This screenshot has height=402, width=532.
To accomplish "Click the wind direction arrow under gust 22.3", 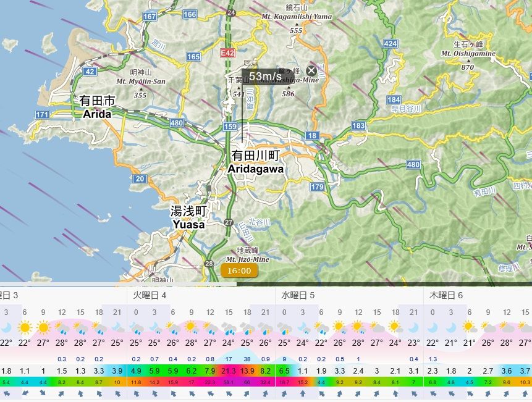I will (210, 394).
